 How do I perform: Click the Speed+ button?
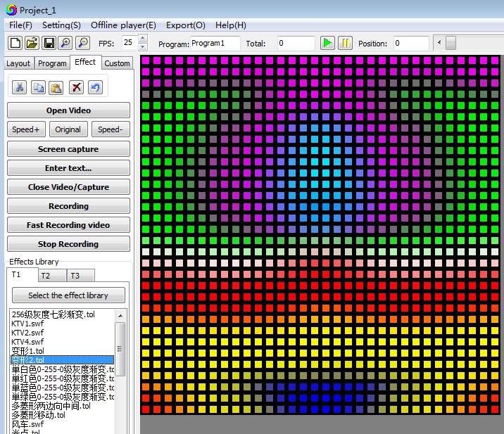click(x=26, y=129)
